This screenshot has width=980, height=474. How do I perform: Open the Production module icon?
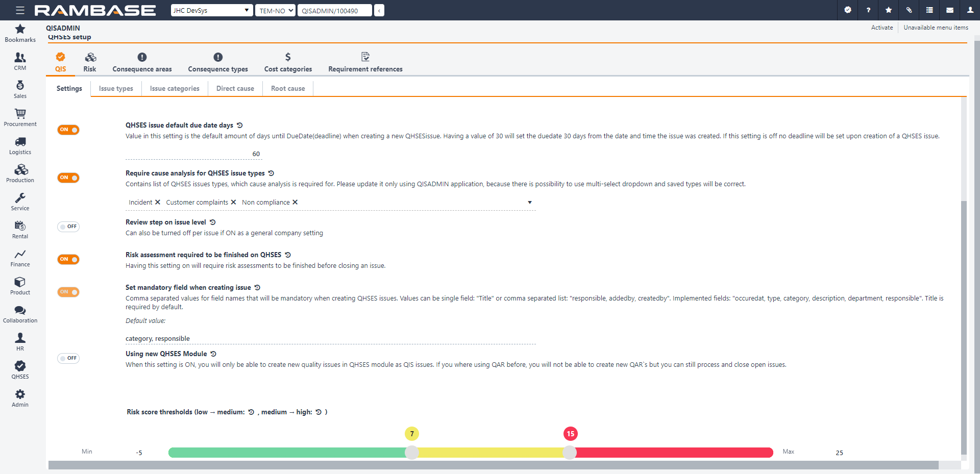tap(20, 173)
